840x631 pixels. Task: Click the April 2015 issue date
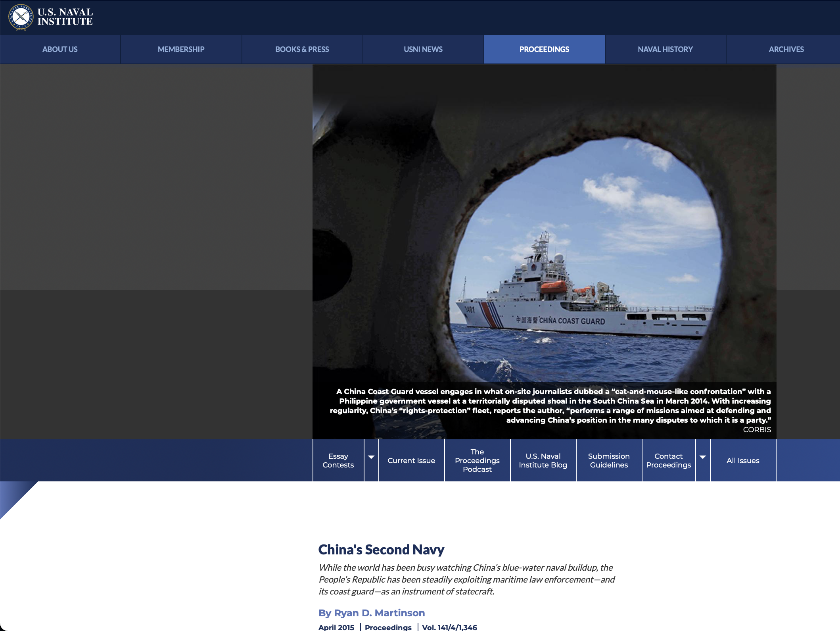coord(336,627)
